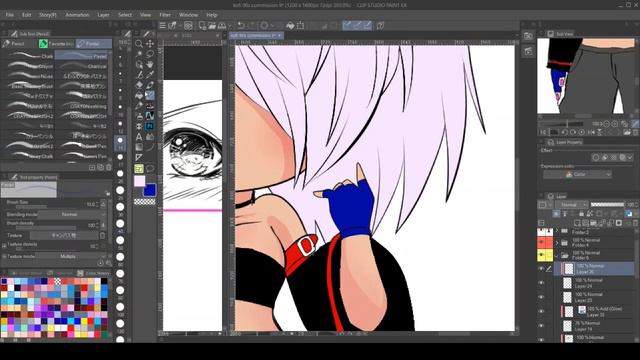The image size is (640, 360).
Task: Toggle the Texture density checkbox
Action: click(x=4, y=246)
